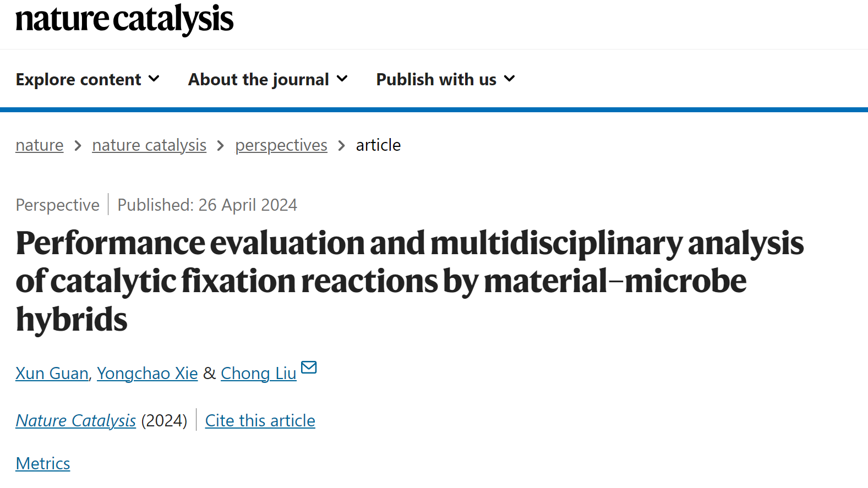Open the Explore content menu
Screen dimensions: 868x488
[88, 79]
